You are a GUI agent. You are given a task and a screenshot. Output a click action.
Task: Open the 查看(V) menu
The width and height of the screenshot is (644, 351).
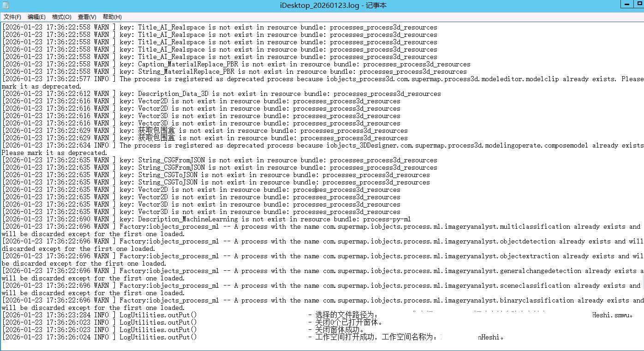tap(87, 17)
